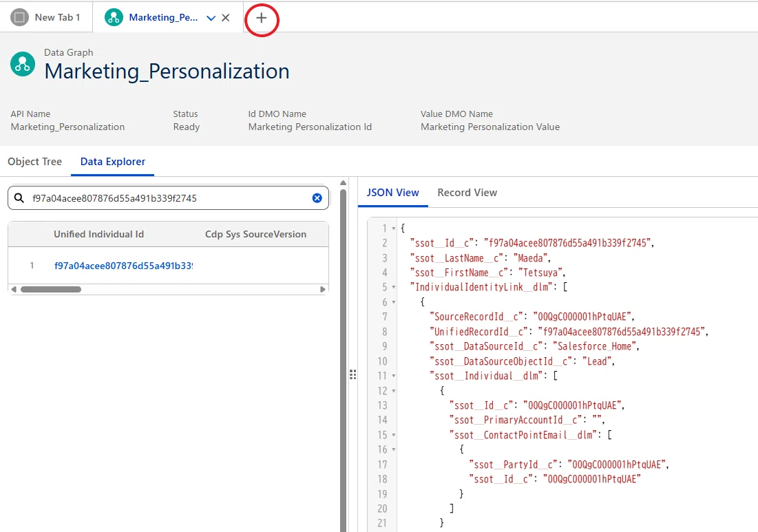Click the API Name value Marketing_Personalization
The height and width of the screenshot is (532, 758).
67,127
